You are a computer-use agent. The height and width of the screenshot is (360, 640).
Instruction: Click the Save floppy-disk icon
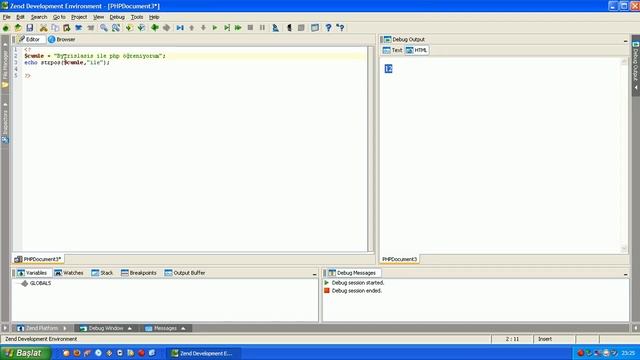click(30, 28)
